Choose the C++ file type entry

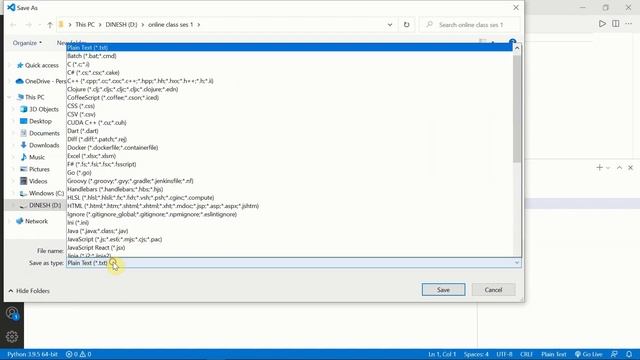pos(289,81)
